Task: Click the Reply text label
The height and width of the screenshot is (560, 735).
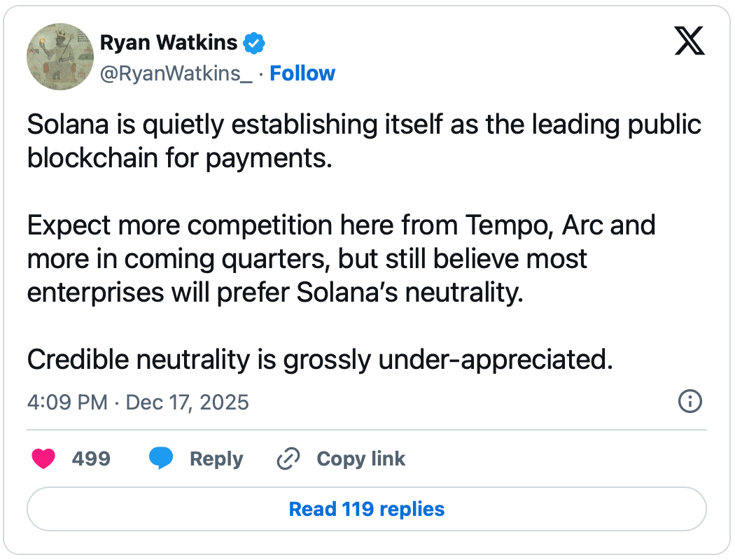Action: tap(216, 459)
